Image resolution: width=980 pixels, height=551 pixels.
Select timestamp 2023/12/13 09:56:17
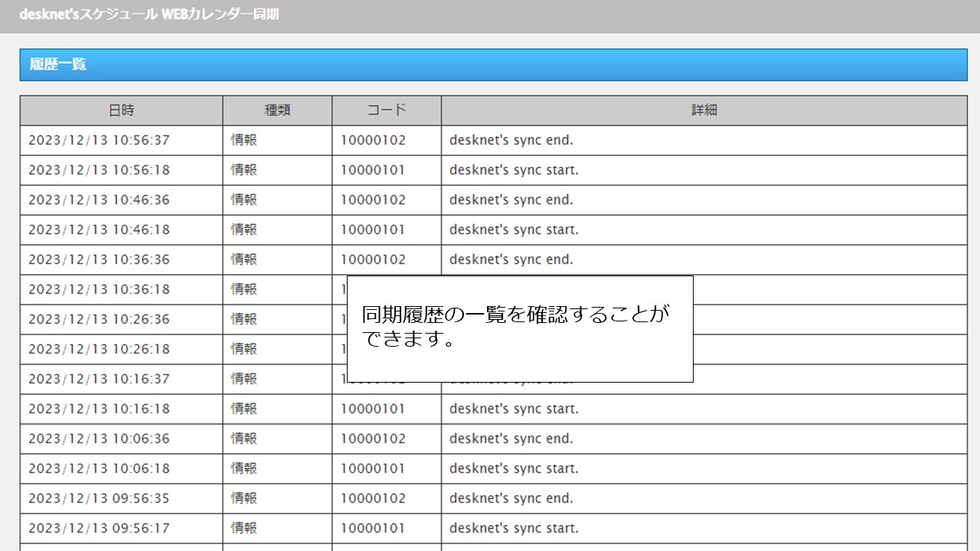[99, 528]
